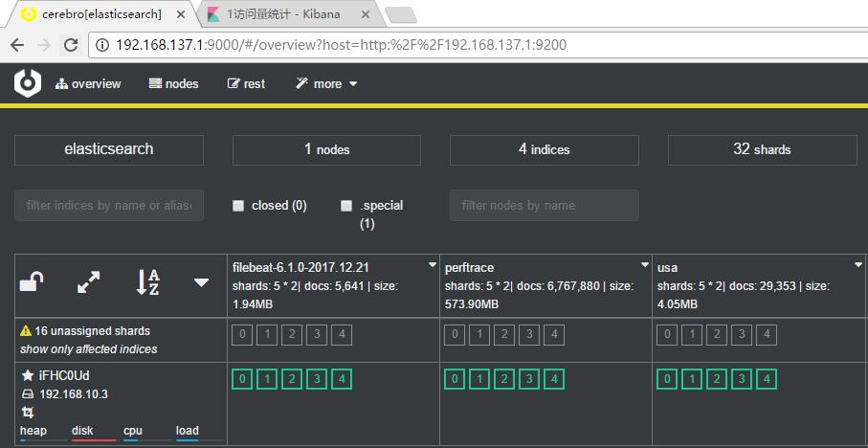The height and width of the screenshot is (448, 868).
Task: Click the elasticsearch cluster name box
Action: 109,150
